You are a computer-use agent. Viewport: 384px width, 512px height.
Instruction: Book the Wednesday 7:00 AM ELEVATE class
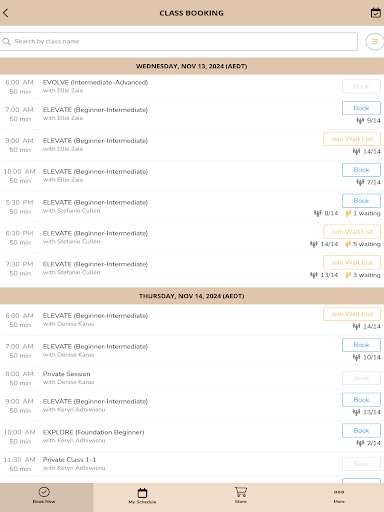pos(361,108)
